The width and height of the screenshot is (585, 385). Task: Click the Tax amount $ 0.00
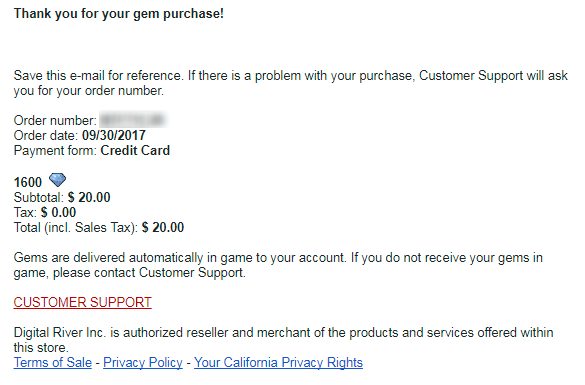59,212
